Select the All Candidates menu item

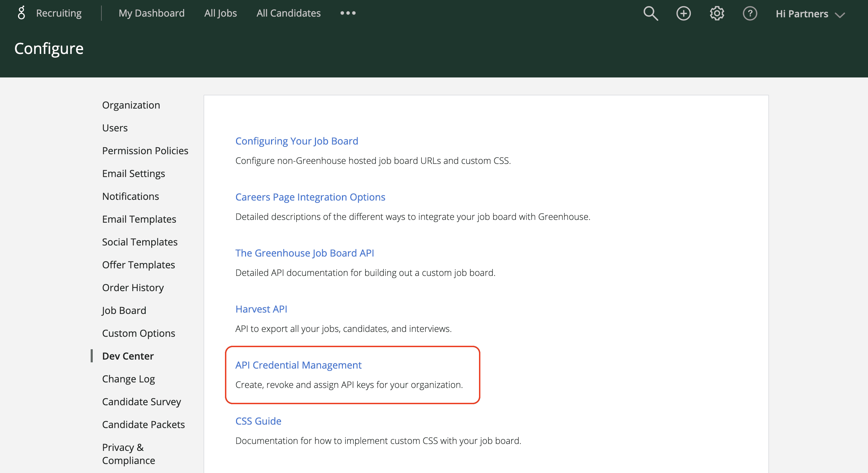287,13
